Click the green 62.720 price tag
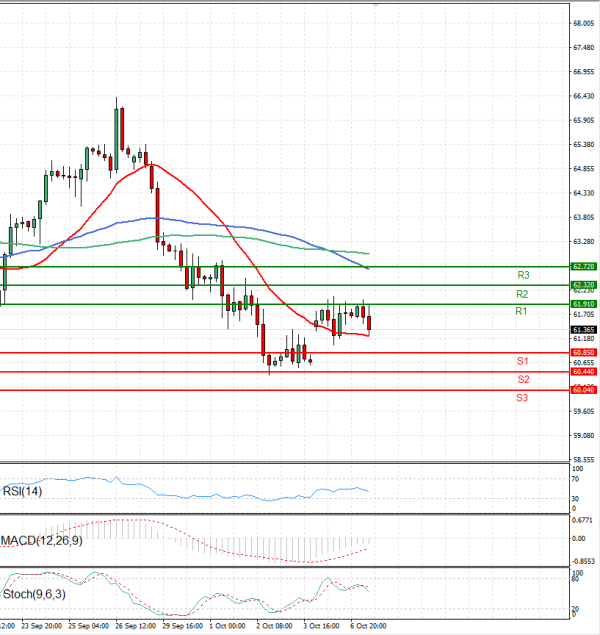The height and width of the screenshot is (635, 600). coord(584,267)
